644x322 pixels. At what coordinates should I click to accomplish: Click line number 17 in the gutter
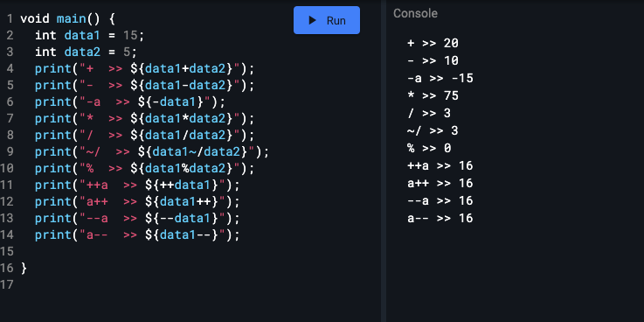click(x=7, y=284)
